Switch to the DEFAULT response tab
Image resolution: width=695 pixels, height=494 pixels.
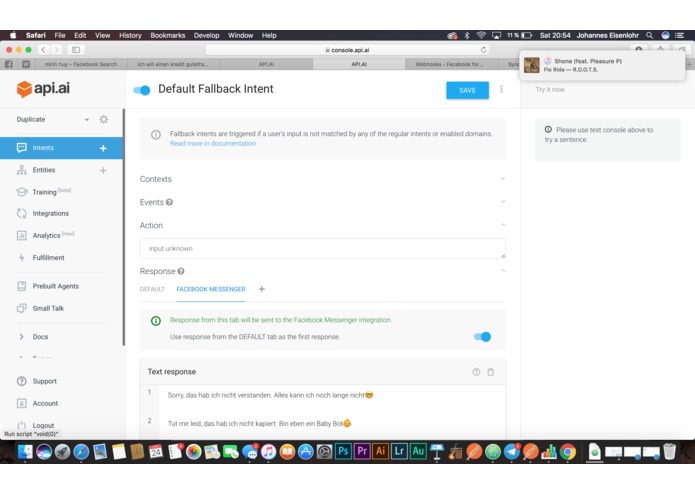coord(152,289)
